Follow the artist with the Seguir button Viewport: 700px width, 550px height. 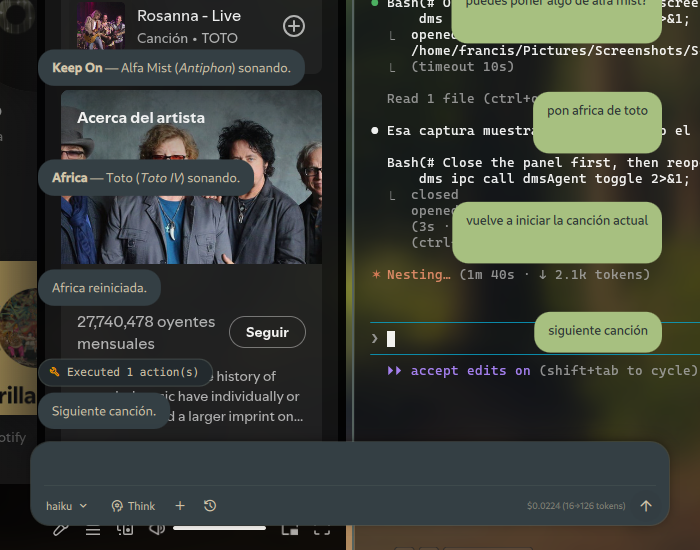[267, 332]
